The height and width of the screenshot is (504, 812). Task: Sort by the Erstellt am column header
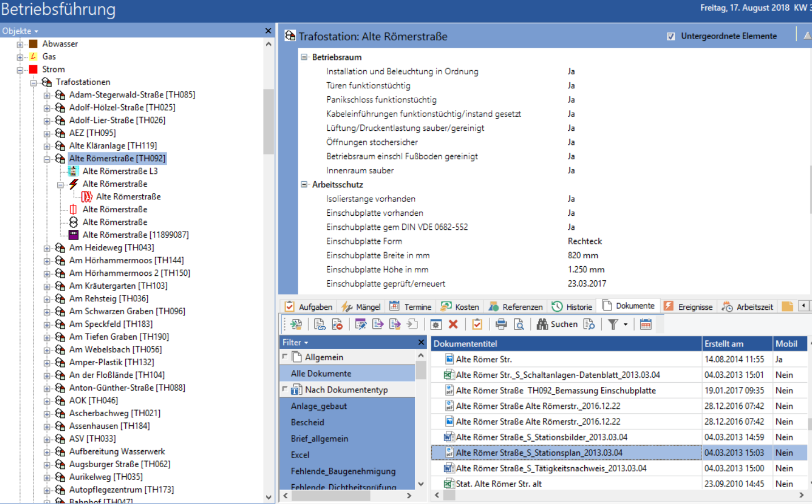point(736,344)
